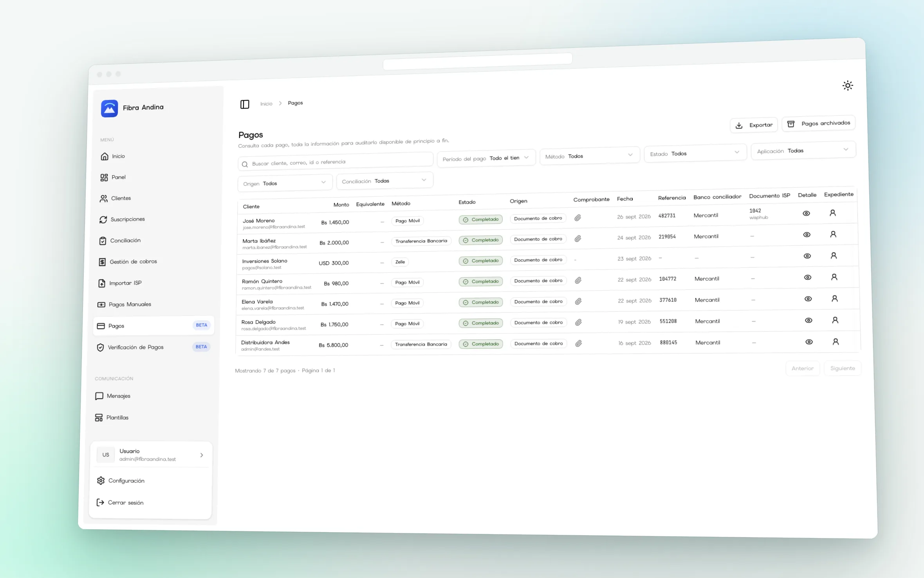View detail eye icon for Inversiones Solano
The image size is (924, 578).
[807, 256]
